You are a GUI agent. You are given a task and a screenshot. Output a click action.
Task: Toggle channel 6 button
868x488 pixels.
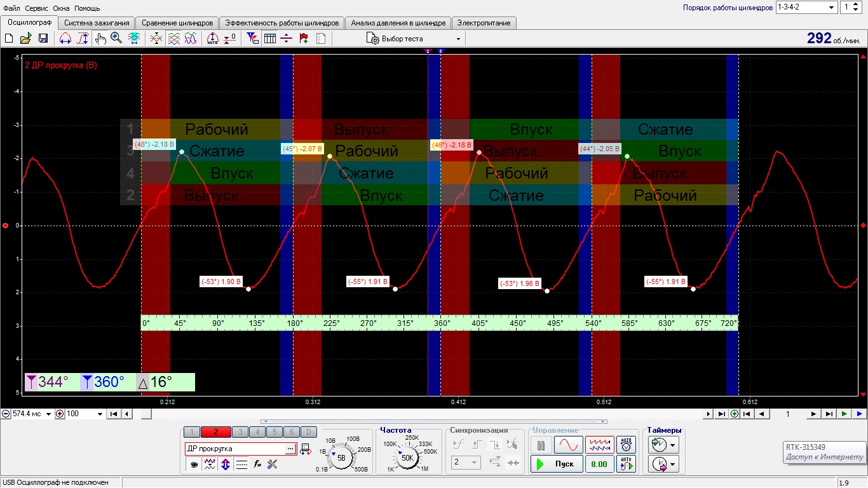pyautogui.click(x=291, y=432)
